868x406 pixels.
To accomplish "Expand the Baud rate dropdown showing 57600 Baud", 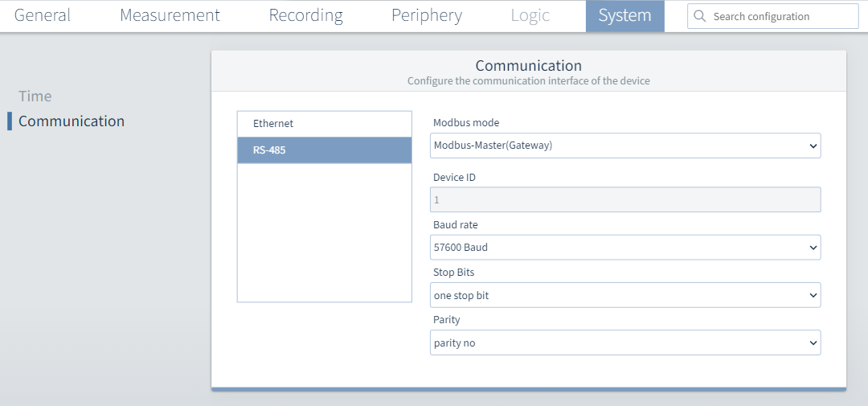I will pos(625,248).
